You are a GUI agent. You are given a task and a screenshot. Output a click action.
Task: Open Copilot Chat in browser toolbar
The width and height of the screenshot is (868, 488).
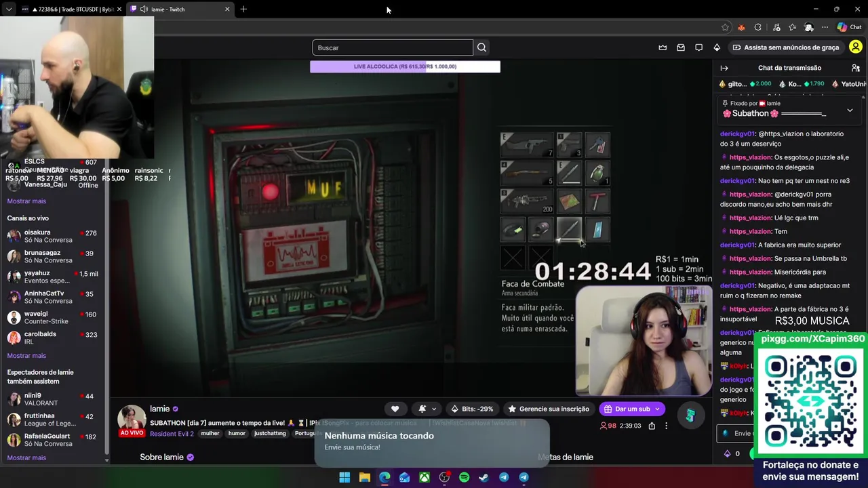[849, 27]
